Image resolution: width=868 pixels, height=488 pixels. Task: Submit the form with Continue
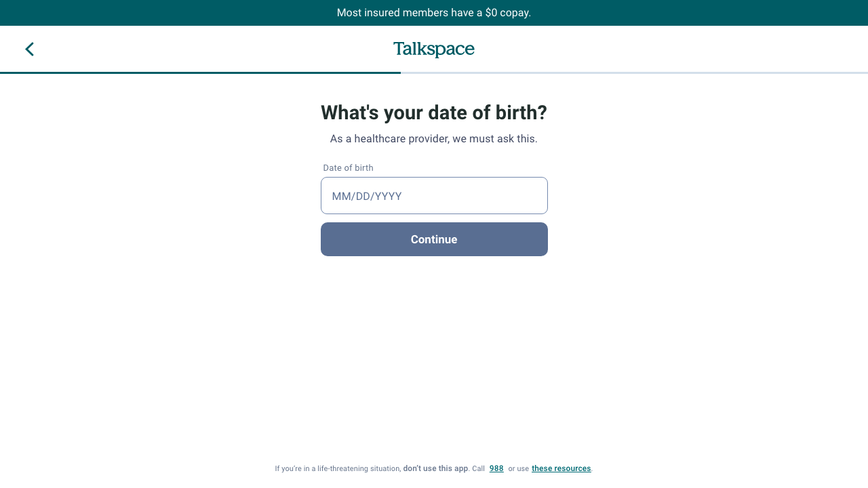(434, 239)
